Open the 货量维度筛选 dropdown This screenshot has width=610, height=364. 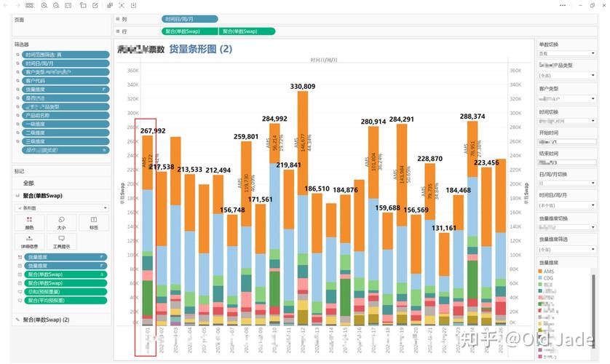click(567, 249)
